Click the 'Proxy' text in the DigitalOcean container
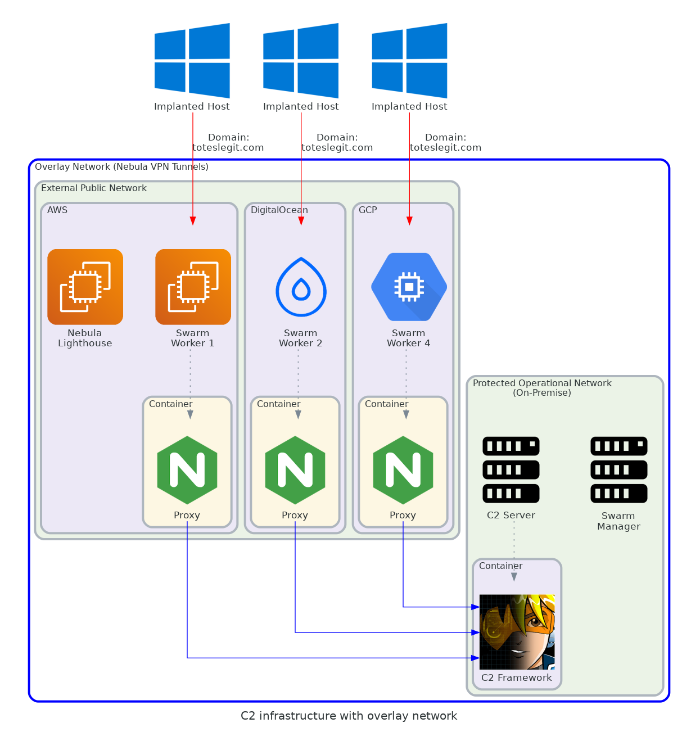The width and height of the screenshot is (700, 741). click(x=295, y=516)
